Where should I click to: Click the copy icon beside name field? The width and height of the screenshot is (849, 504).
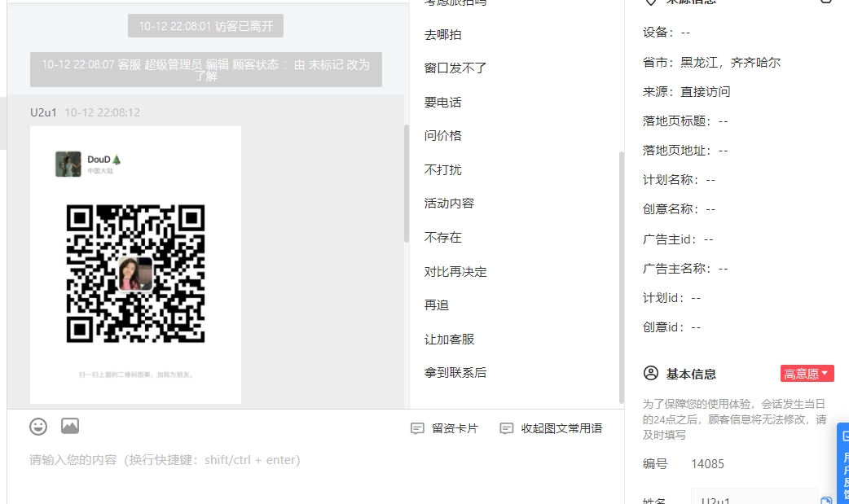826,500
